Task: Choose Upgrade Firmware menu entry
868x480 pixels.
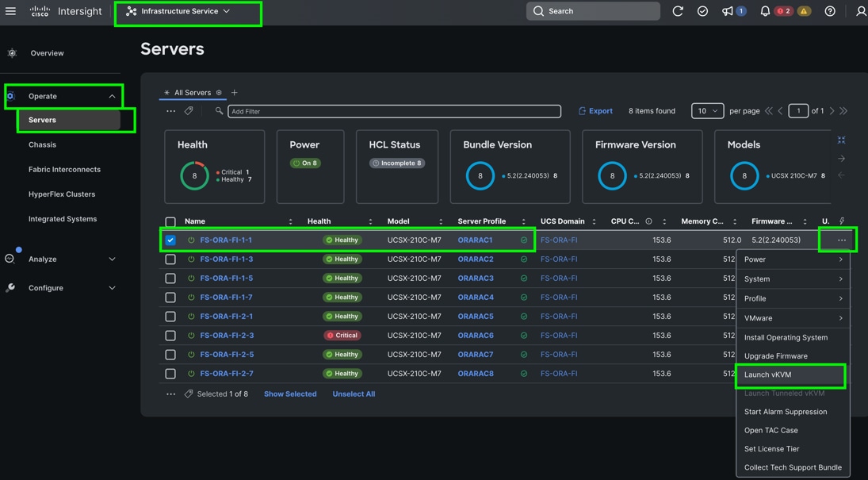Action: 775,356
